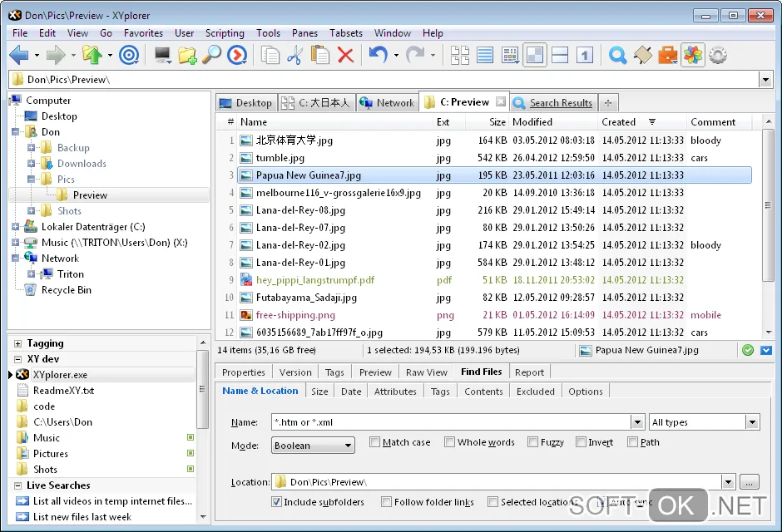
Task: Open the Mode Boolean dropdown
Action: point(313,446)
